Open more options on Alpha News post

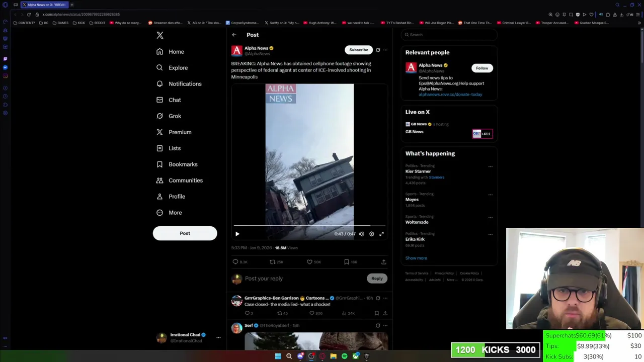click(x=385, y=50)
